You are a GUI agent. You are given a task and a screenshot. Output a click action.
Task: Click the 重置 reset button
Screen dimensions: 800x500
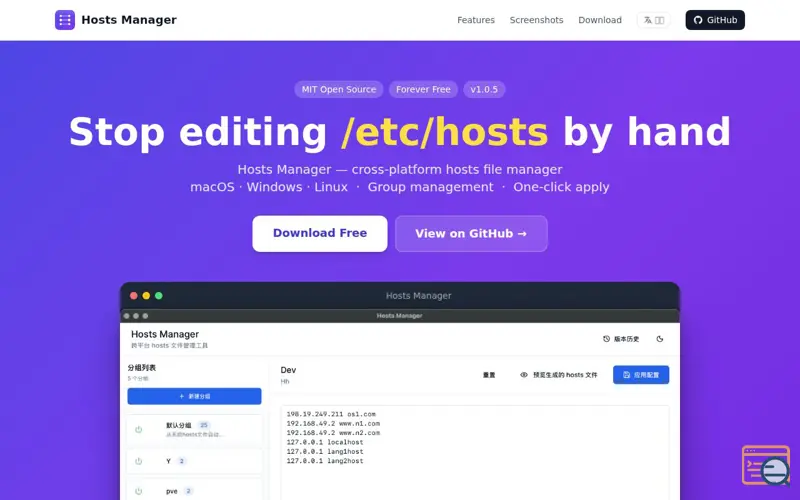489,375
